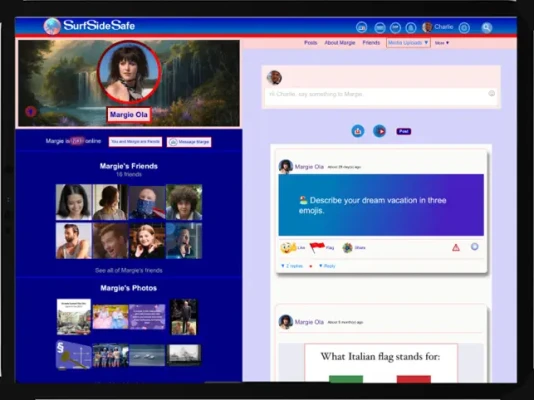Open the street scene photo in Margie's Photos
The width and height of the screenshot is (534, 400).
[x=74, y=317]
